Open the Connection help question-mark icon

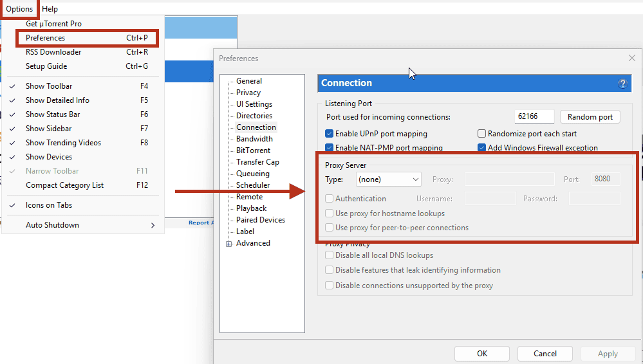pyautogui.click(x=622, y=84)
